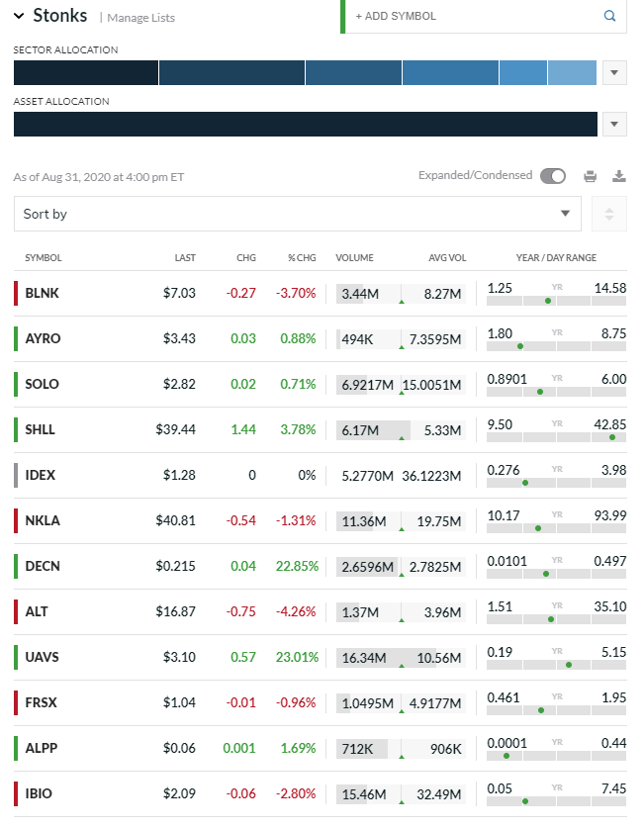Click the print watchlist icon
The width and height of the screenshot is (644, 830).
[x=590, y=176]
